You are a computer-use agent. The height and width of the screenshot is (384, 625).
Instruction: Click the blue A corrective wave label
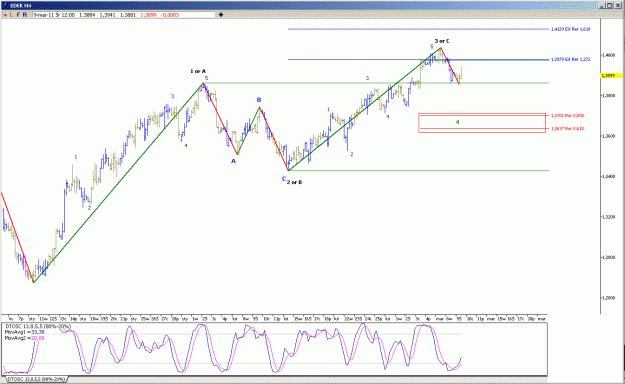pyautogui.click(x=234, y=161)
